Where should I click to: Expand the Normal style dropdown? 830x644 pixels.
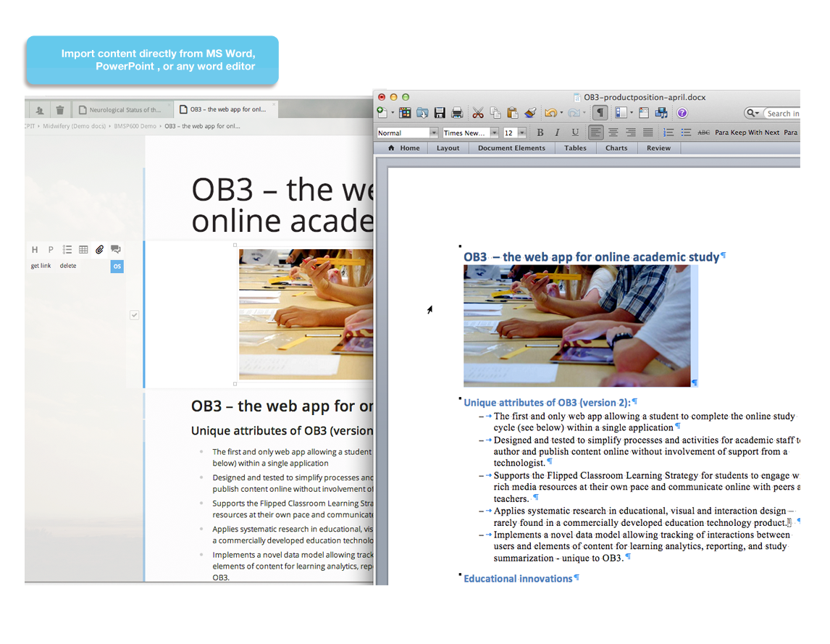point(434,133)
